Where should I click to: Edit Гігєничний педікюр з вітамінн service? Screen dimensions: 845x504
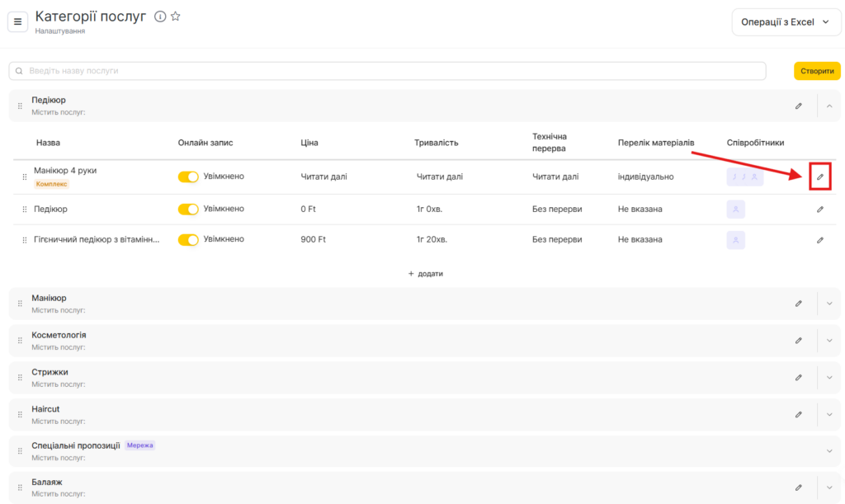(819, 240)
